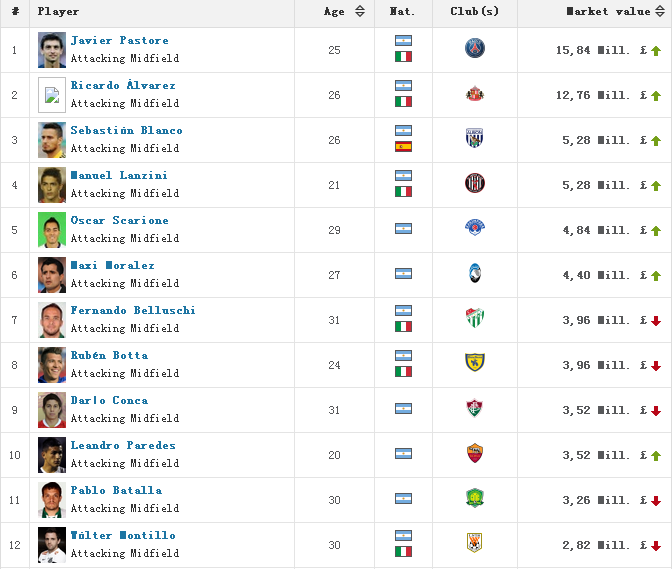Click the Nat. column header

(402, 12)
